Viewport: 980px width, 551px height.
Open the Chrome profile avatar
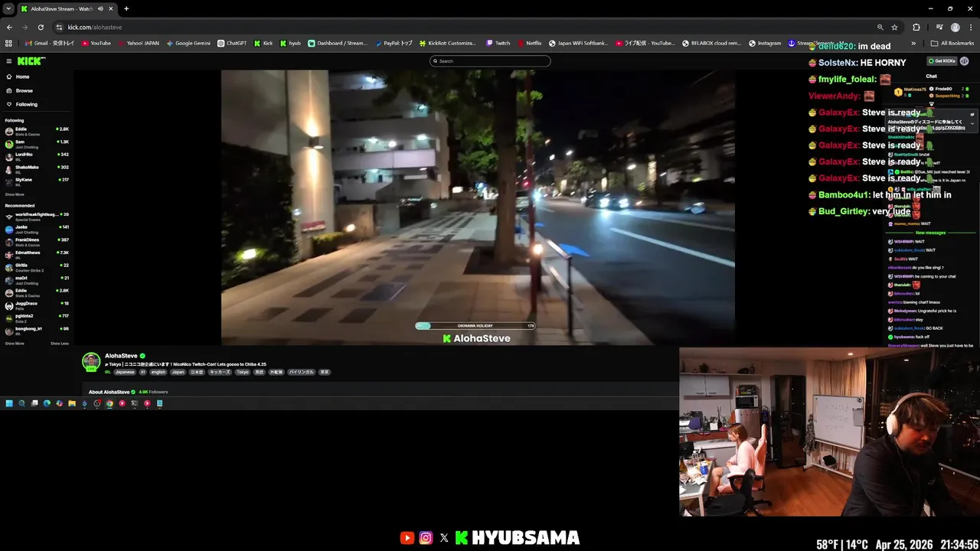click(x=955, y=27)
